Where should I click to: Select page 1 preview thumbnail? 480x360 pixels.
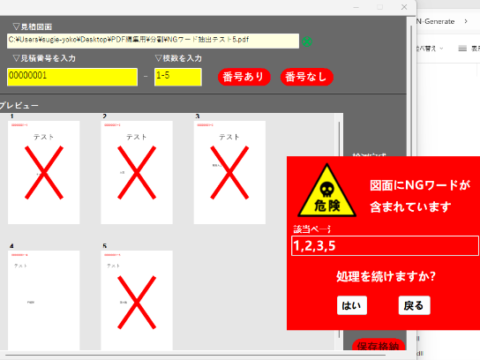click(44, 172)
